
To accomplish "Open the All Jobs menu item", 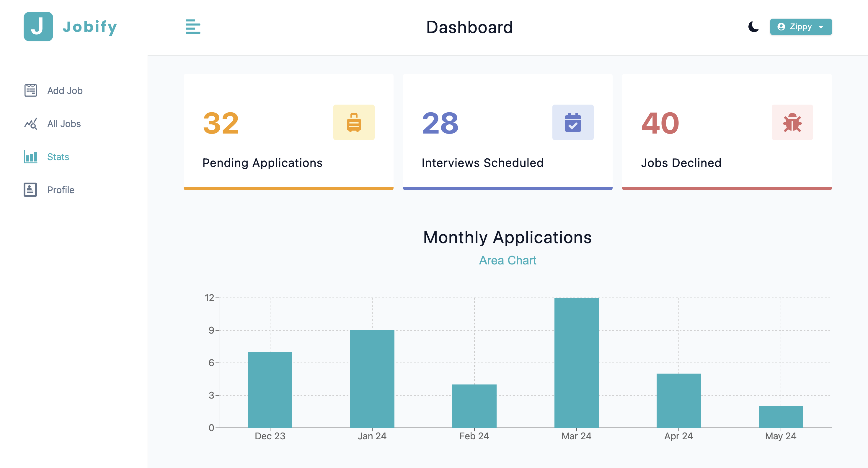I will point(64,124).
